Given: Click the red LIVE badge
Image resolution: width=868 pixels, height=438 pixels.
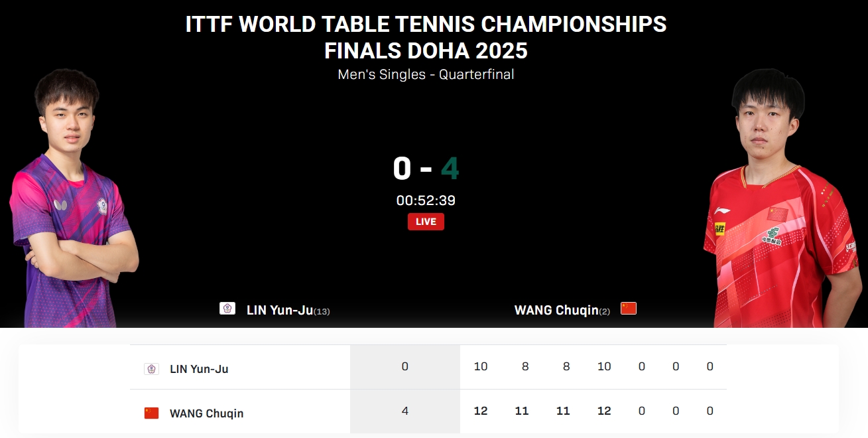Looking at the screenshot, I should coord(426,222).
